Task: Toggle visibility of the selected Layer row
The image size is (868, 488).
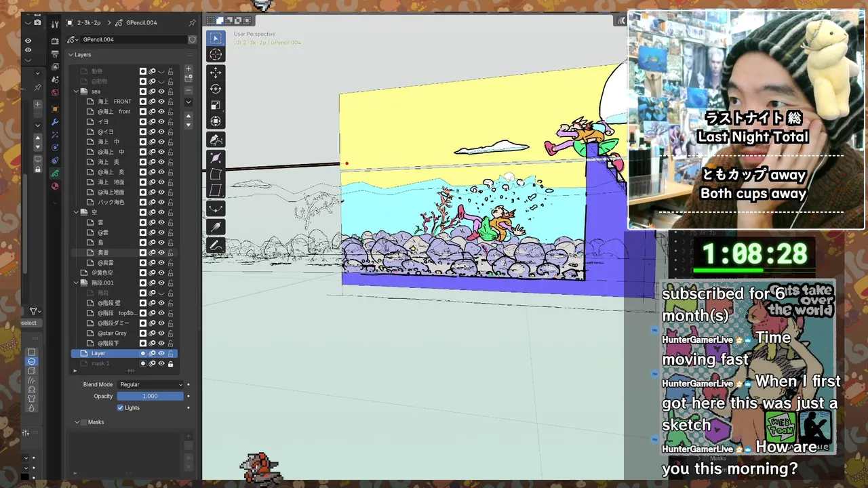Action: point(161,353)
